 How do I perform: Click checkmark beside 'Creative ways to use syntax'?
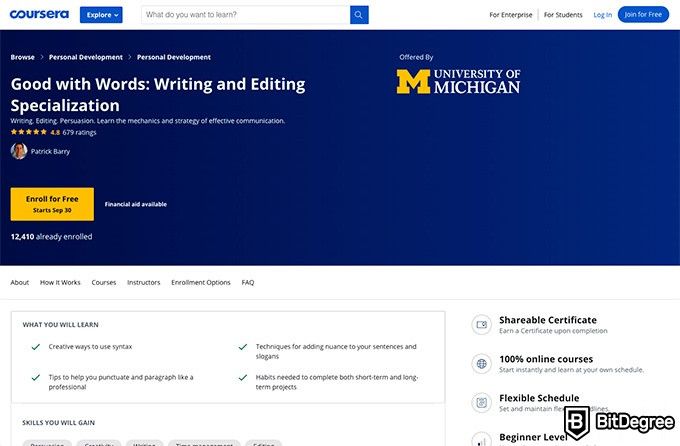(x=36, y=347)
